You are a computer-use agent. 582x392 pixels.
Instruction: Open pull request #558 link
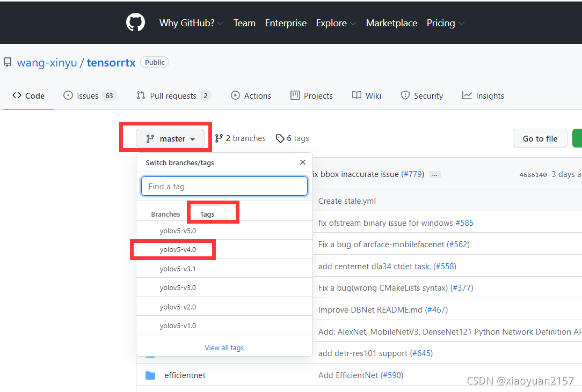click(445, 267)
